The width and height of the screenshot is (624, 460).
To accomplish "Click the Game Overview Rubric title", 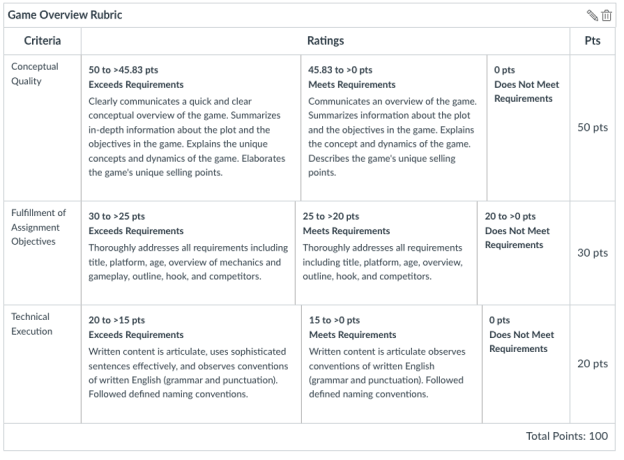I will (x=65, y=16).
